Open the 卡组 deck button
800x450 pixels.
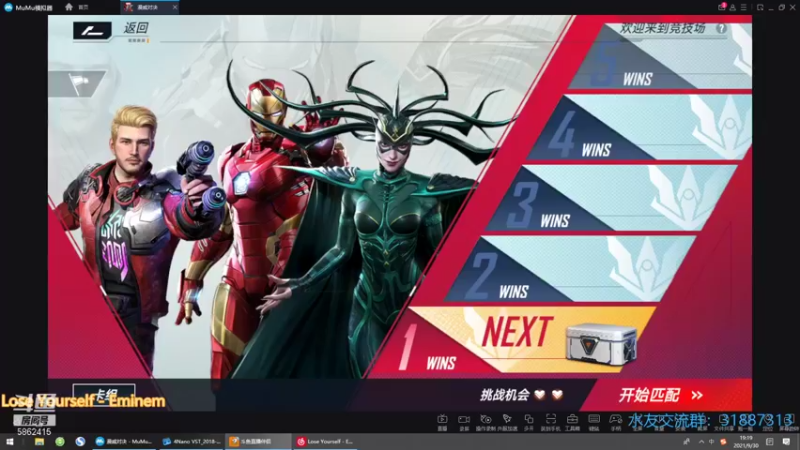coord(104,395)
